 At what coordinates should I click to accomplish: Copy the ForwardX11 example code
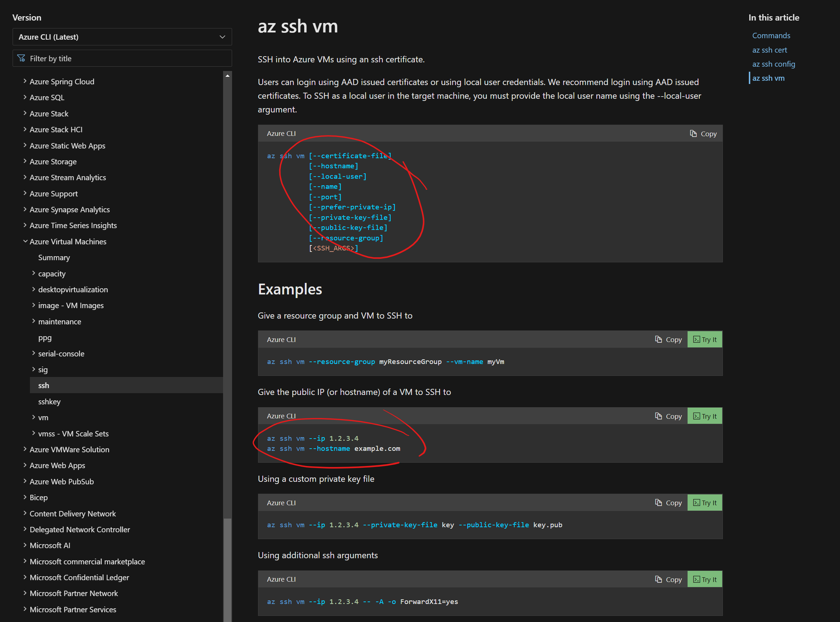pos(668,579)
